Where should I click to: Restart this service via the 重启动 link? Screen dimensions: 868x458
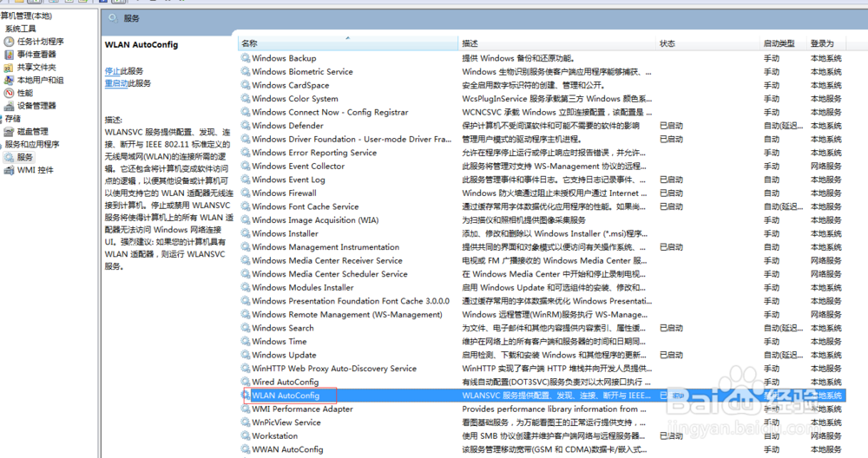116,83
